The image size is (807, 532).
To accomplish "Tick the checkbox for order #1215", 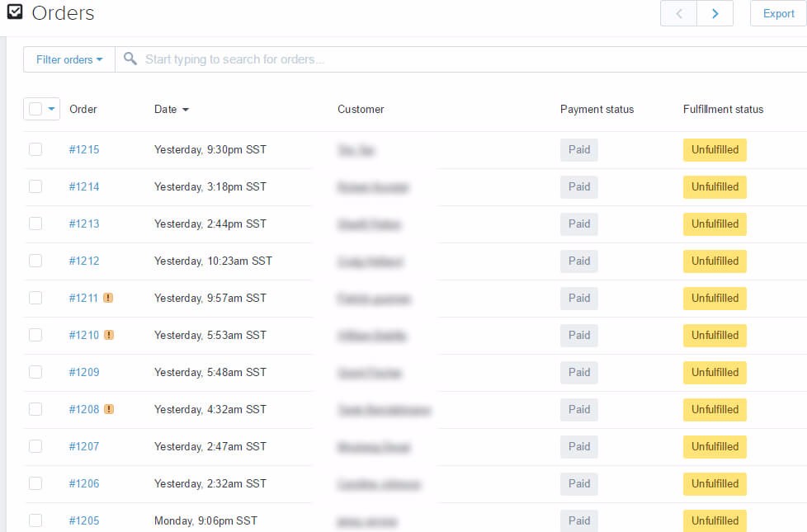I will [35, 149].
